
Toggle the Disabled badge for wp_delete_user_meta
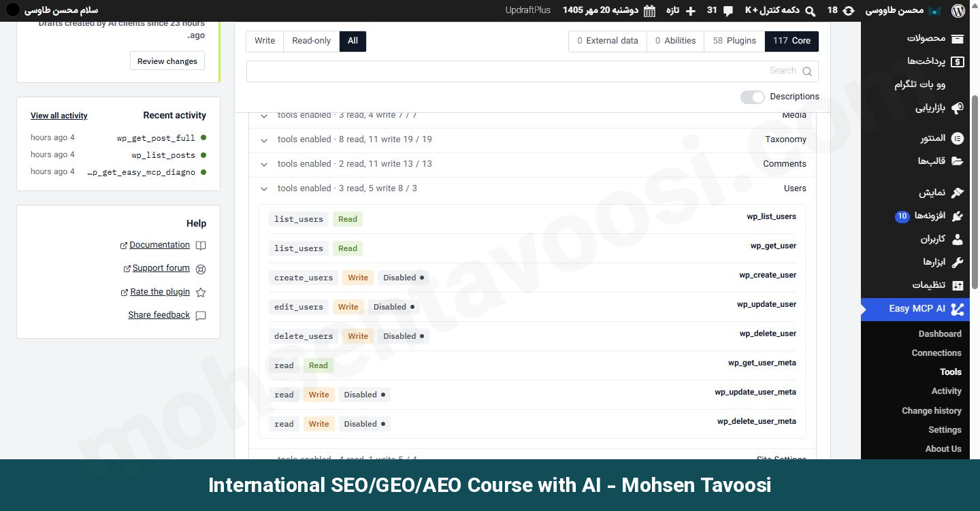pos(365,424)
